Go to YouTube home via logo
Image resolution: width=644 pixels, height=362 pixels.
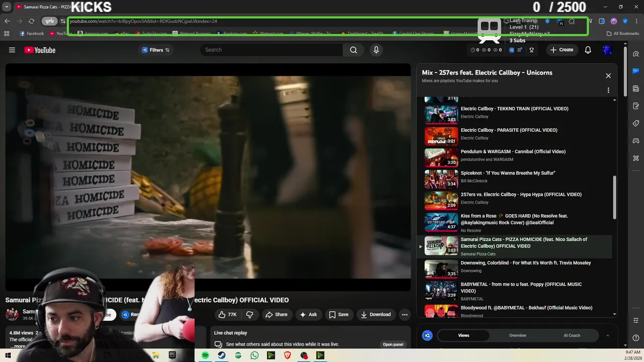click(x=40, y=50)
